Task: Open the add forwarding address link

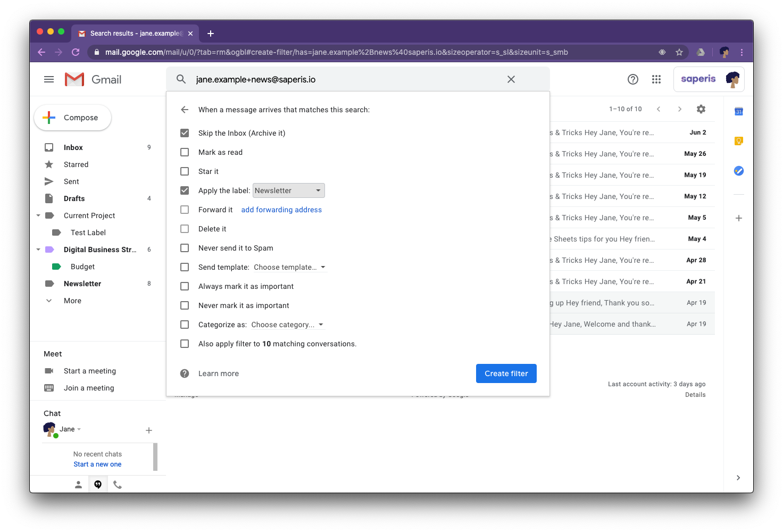Action: [x=281, y=210]
